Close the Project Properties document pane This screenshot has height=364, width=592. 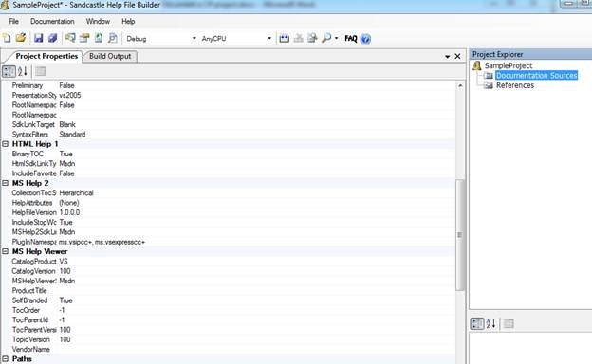pos(457,56)
